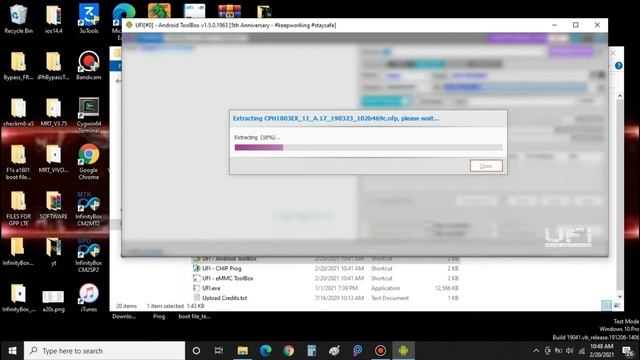Select UFI - eMMC ToolBox shortcut row

(x=325, y=278)
